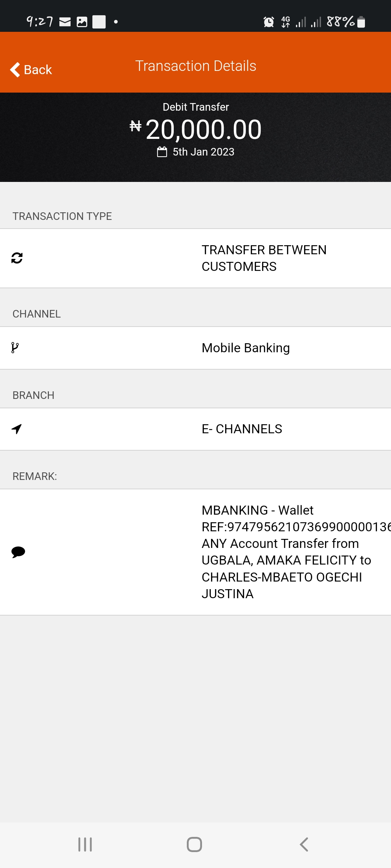Tap the calendar icon beside the date
The height and width of the screenshot is (868, 391).
click(x=162, y=152)
